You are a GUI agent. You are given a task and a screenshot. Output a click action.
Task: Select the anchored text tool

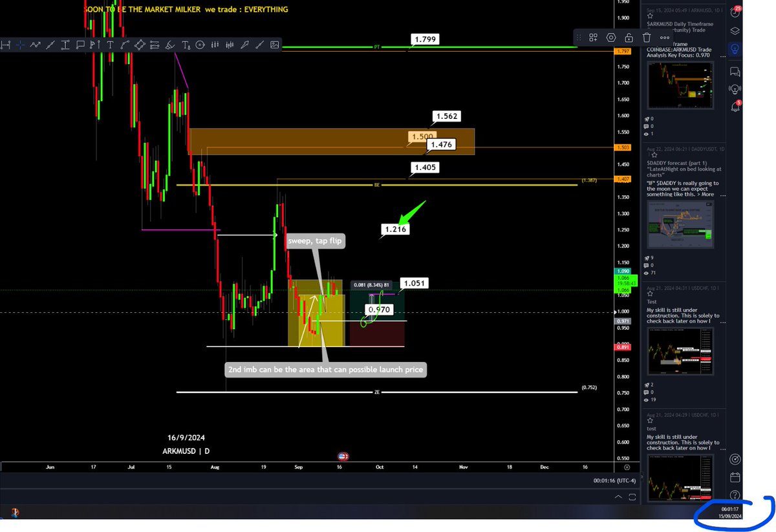pyautogui.click(x=186, y=45)
